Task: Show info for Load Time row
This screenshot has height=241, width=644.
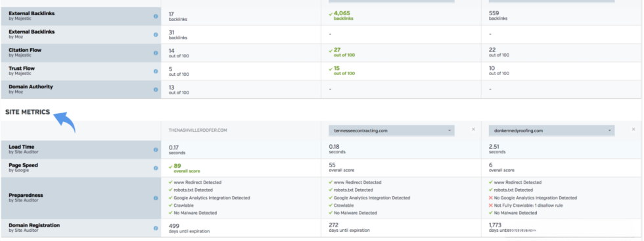Action: coord(156,149)
